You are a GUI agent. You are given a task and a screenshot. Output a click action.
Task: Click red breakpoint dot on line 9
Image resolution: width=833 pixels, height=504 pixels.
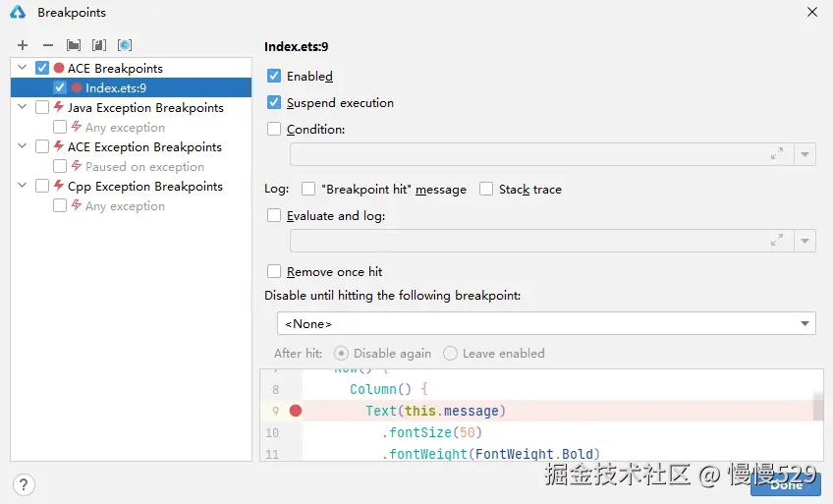(296, 411)
